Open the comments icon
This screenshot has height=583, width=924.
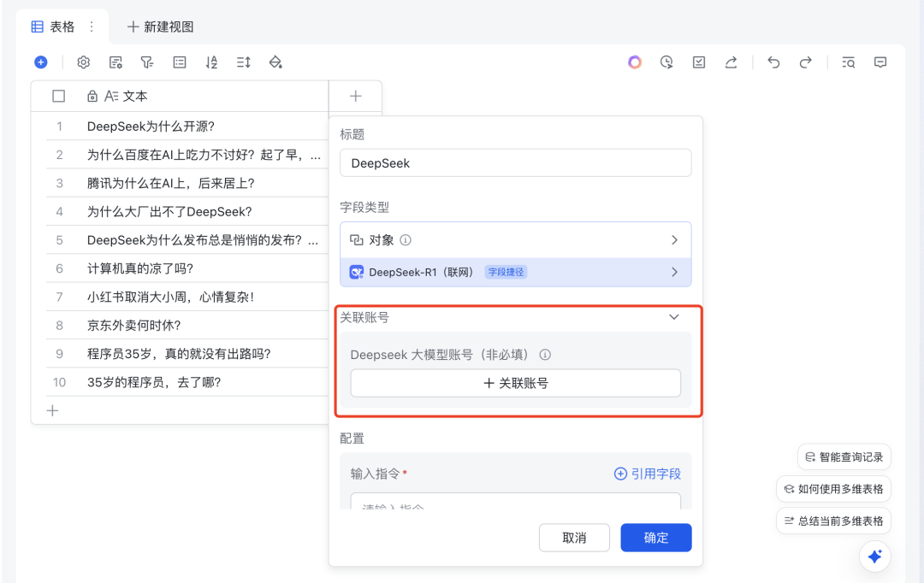880,62
